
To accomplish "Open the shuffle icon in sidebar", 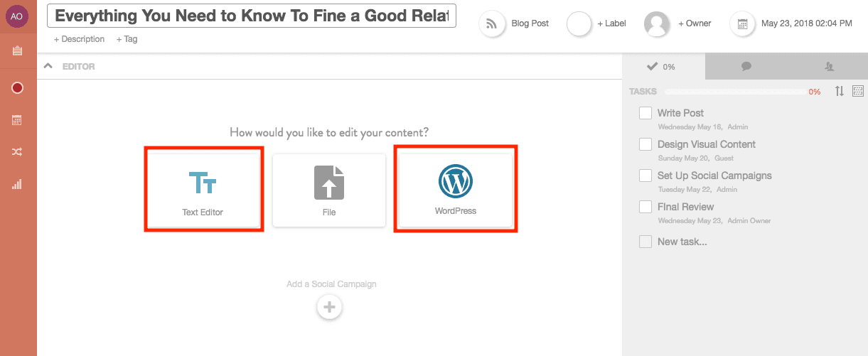I will click(x=17, y=152).
